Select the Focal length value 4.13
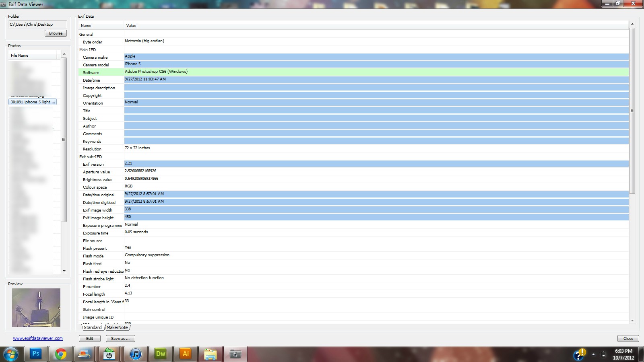The image size is (644, 362). [x=128, y=293]
